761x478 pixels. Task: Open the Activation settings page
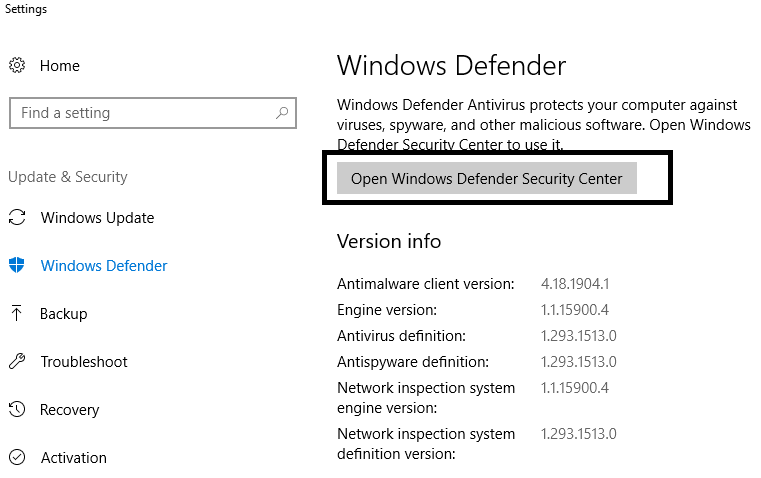tap(74, 458)
